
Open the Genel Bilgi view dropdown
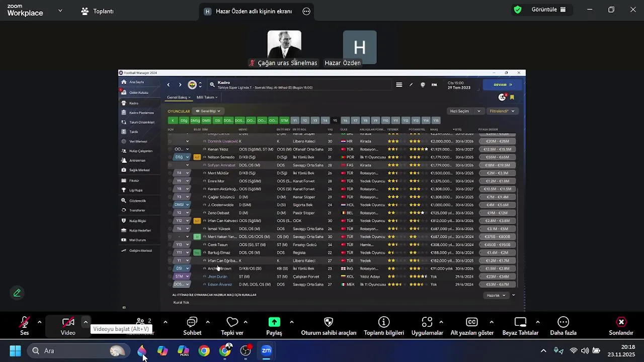click(208, 111)
